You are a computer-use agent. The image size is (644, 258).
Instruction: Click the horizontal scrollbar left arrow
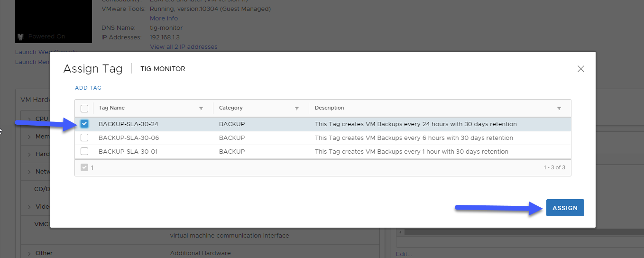click(401, 232)
